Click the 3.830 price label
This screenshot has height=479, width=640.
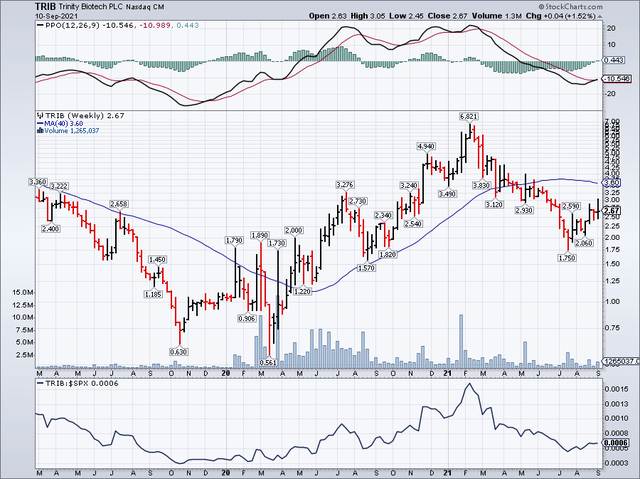tap(481, 185)
